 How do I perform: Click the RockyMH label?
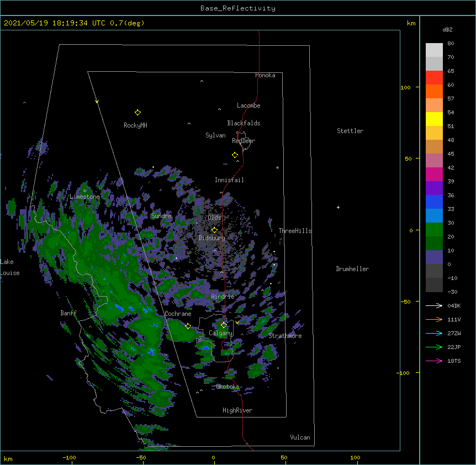tap(135, 125)
